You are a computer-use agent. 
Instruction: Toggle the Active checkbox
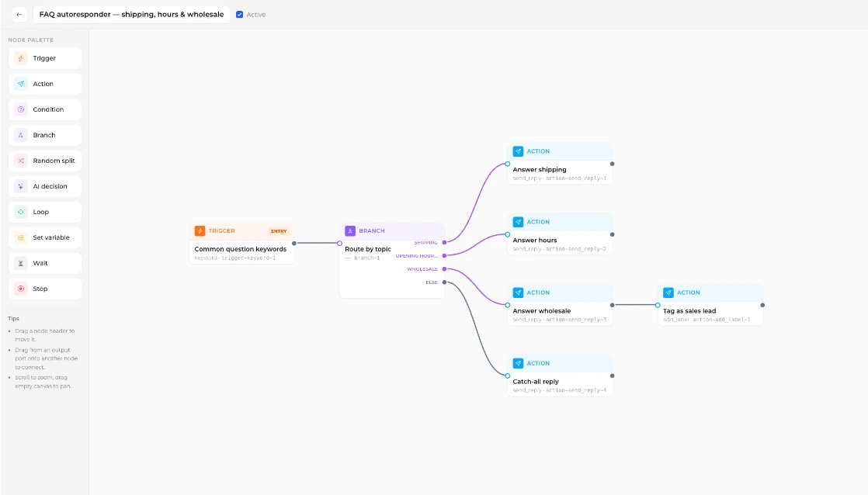pos(240,15)
